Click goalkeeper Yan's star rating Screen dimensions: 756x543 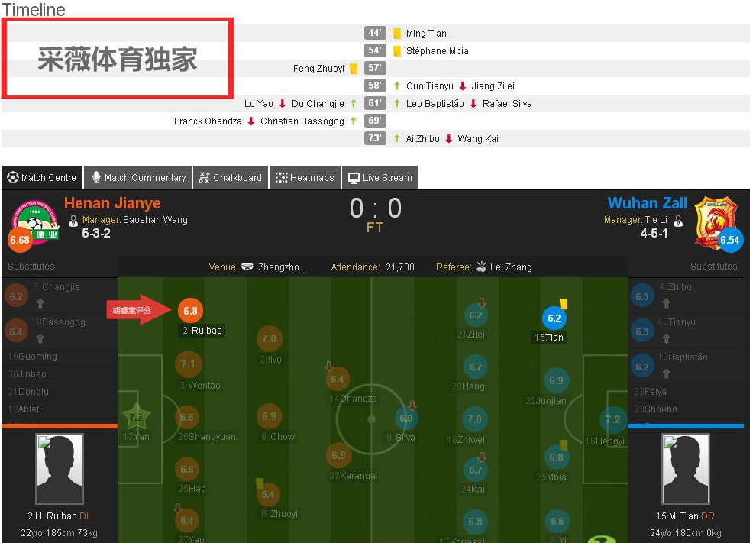point(137,417)
